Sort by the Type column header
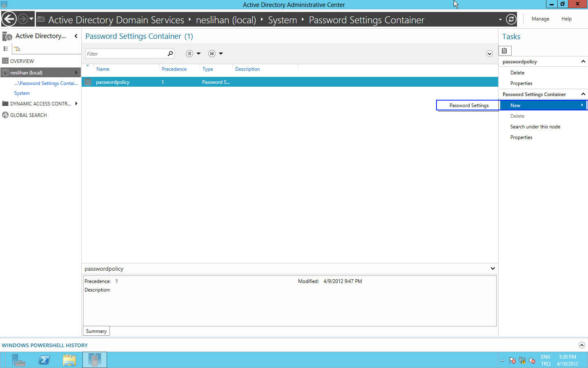This screenshot has height=368, width=588. (208, 69)
